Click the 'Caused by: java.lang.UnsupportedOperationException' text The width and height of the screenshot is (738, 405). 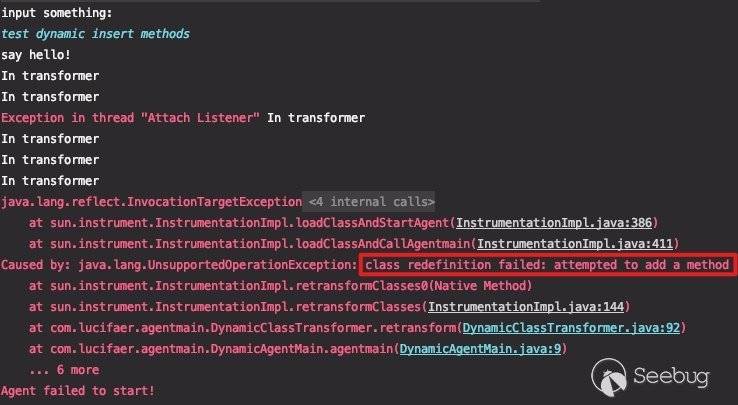click(x=179, y=265)
